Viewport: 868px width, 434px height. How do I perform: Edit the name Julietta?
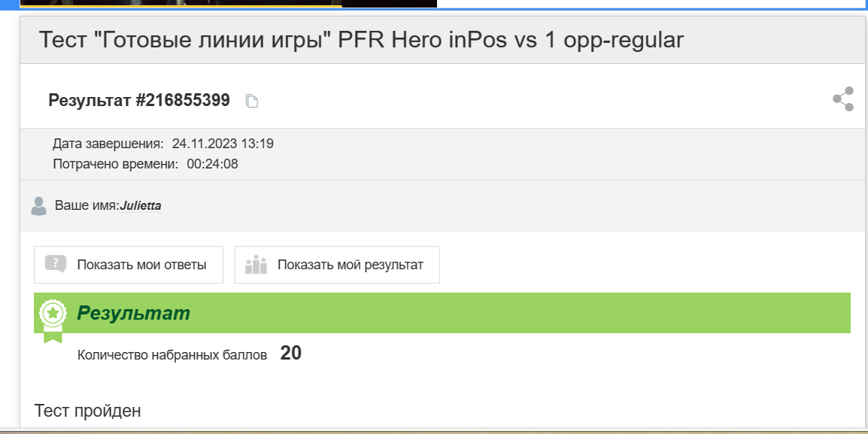141,206
